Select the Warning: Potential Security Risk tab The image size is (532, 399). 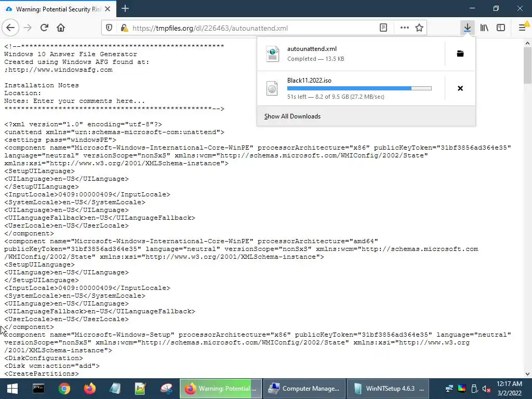[58, 9]
